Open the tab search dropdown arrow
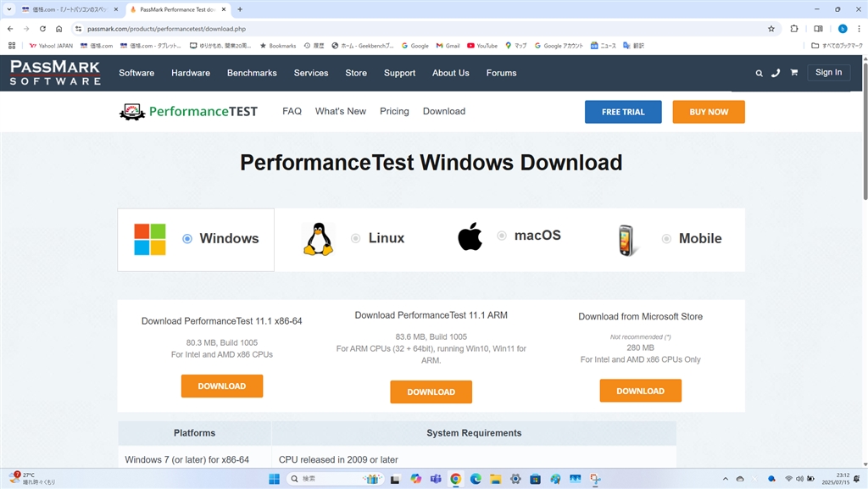This screenshot has height=489, width=868. (x=8, y=9)
